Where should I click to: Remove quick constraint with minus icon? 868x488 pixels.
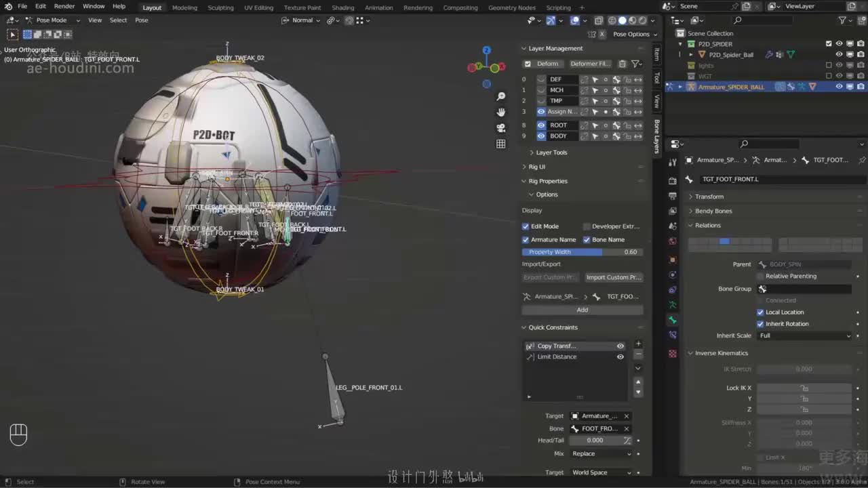pos(638,354)
